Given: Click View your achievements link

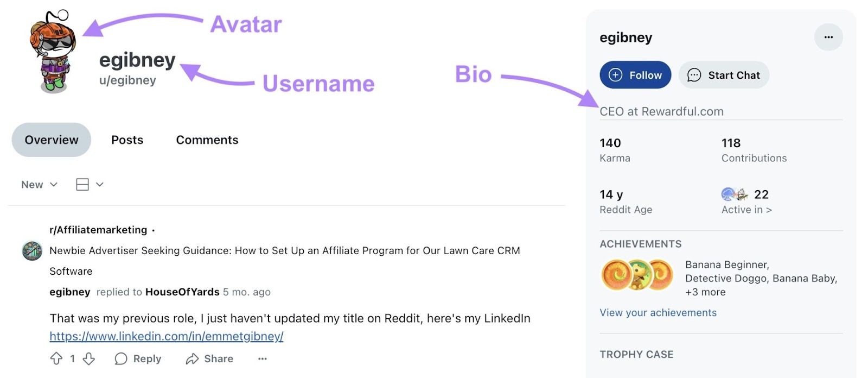Looking at the screenshot, I should [658, 312].
